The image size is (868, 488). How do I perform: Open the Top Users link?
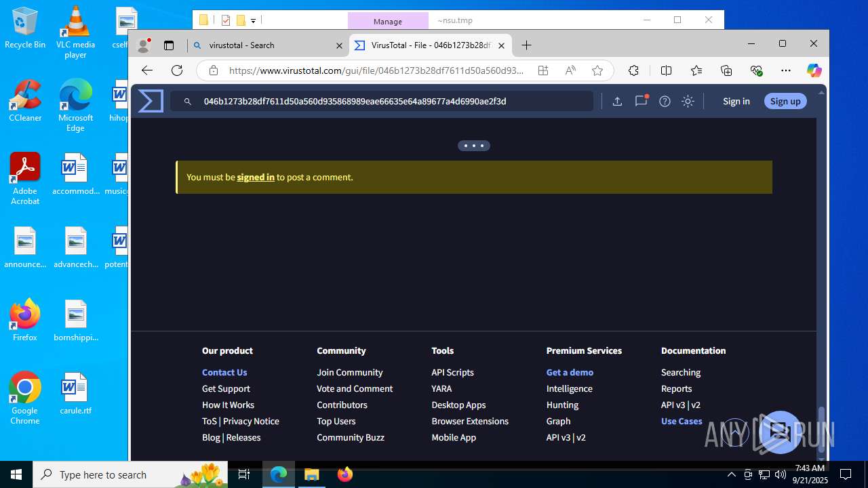tap(336, 421)
